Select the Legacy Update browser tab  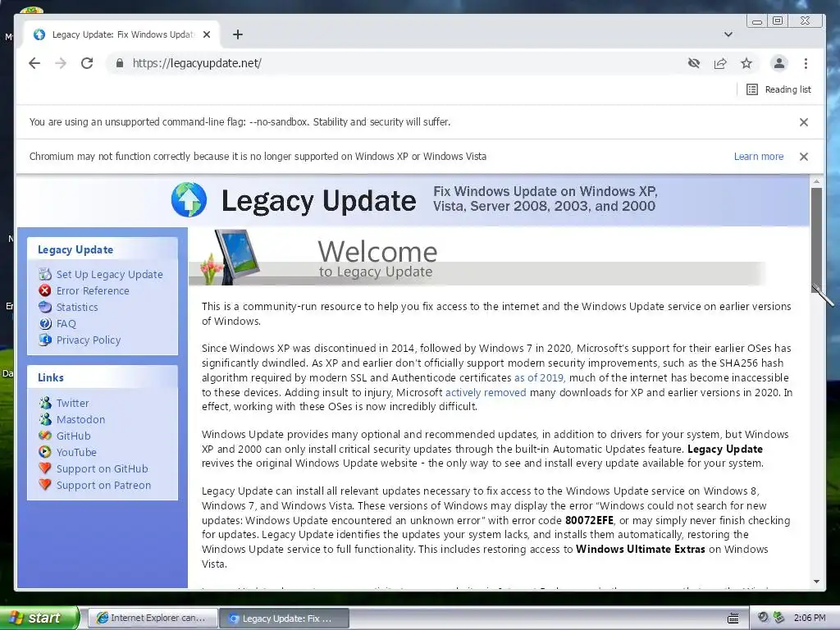(122, 34)
